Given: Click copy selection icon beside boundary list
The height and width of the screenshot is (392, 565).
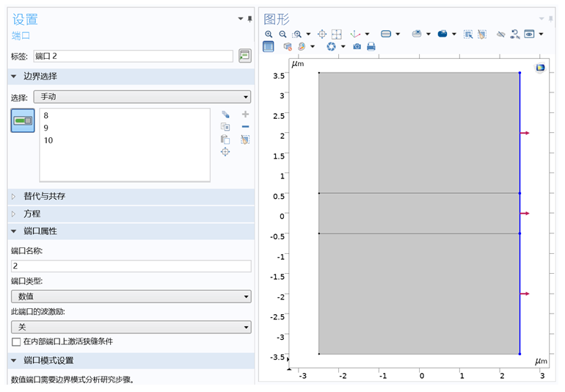Looking at the screenshot, I should pos(225,127).
